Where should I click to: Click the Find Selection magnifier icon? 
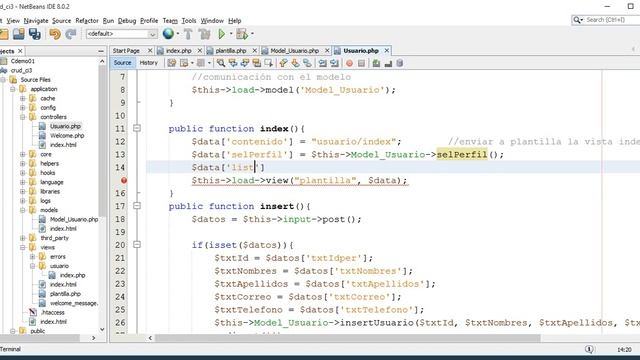click(221, 63)
